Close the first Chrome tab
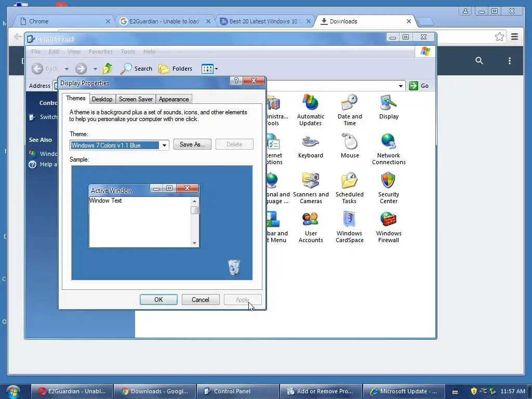Image resolution: width=532 pixels, height=399 pixels. 108,21
